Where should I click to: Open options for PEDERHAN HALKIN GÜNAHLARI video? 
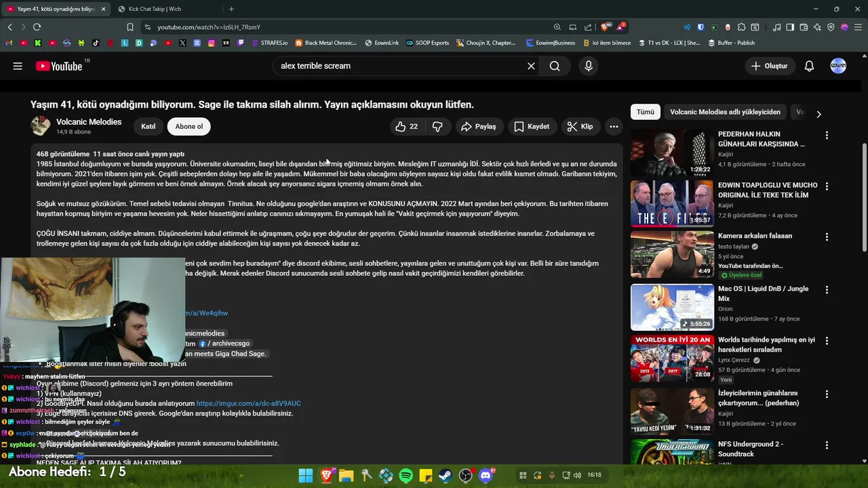tap(826, 135)
